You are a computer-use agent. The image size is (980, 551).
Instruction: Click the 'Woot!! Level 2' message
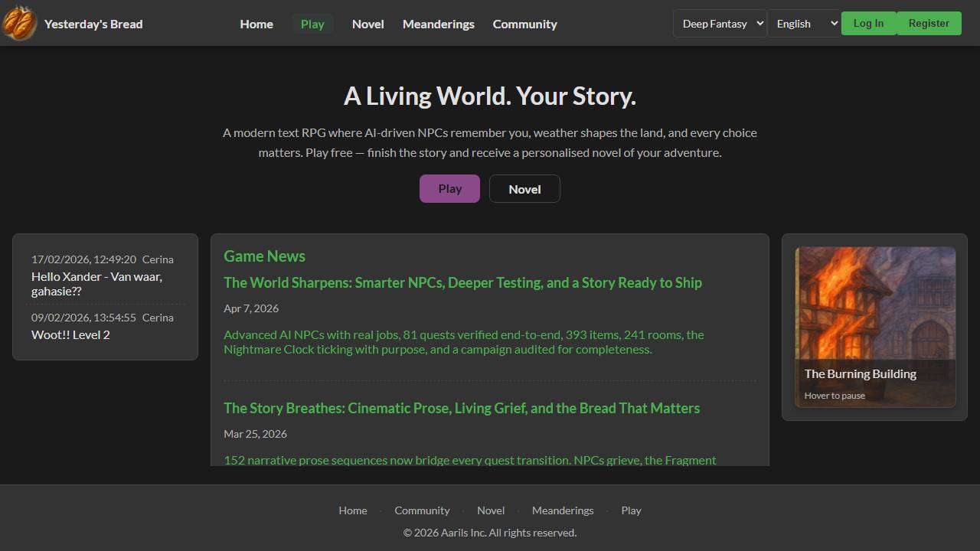coord(70,334)
